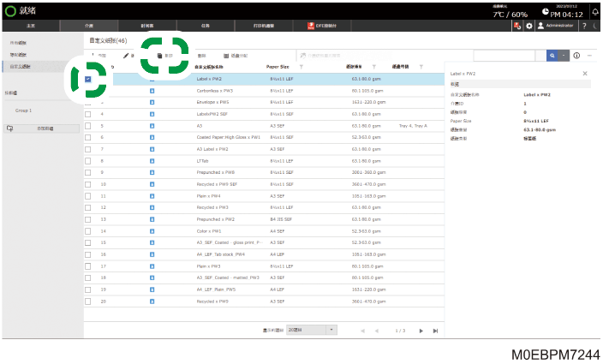
Task: Check the box for row 4 LabelxPW2 SEF
Action: point(88,114)
